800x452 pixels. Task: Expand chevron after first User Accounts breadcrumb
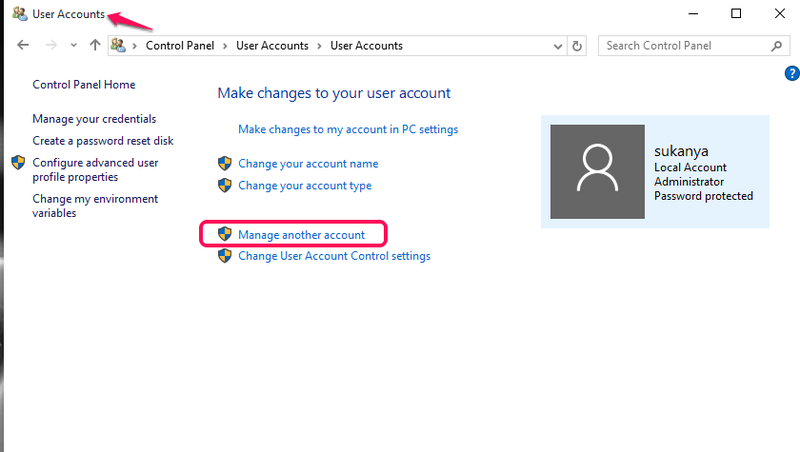pyautogui.click(x=319, y=46)
